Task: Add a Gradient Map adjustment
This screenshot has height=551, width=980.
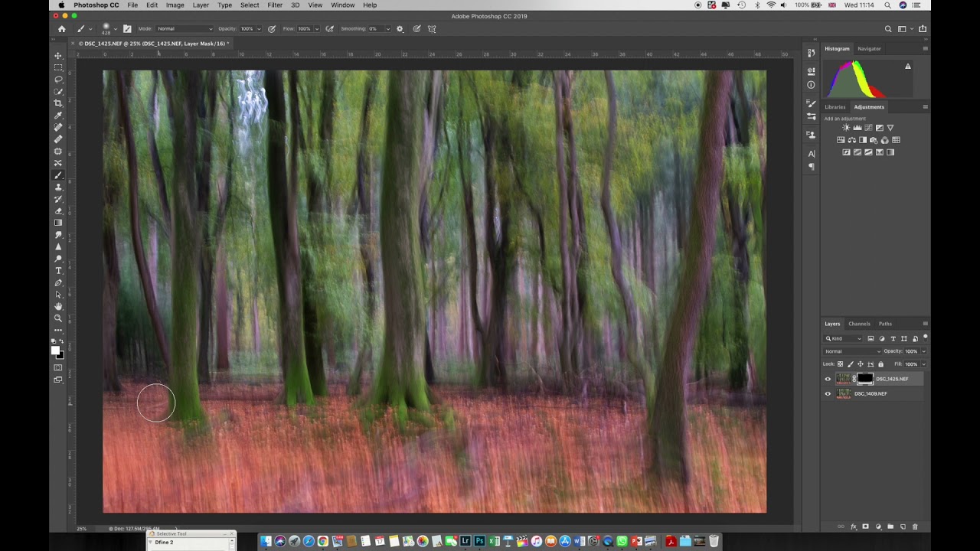Action: pos(890,152)
